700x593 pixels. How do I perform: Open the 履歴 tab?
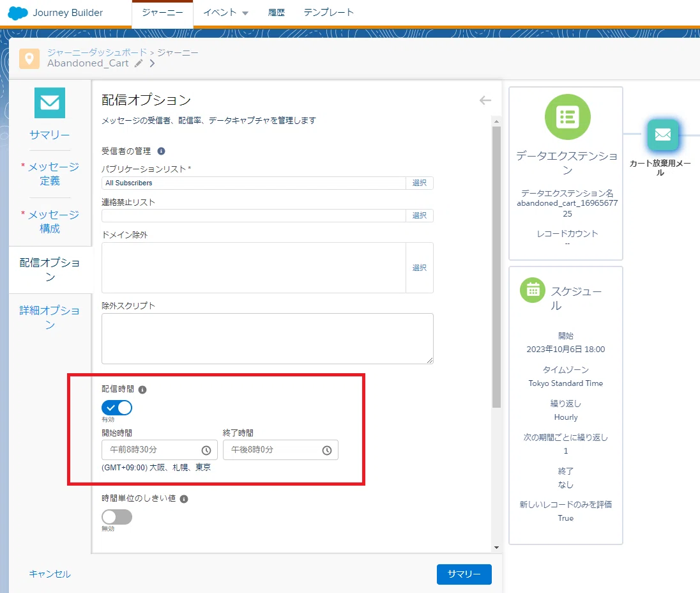277,13
